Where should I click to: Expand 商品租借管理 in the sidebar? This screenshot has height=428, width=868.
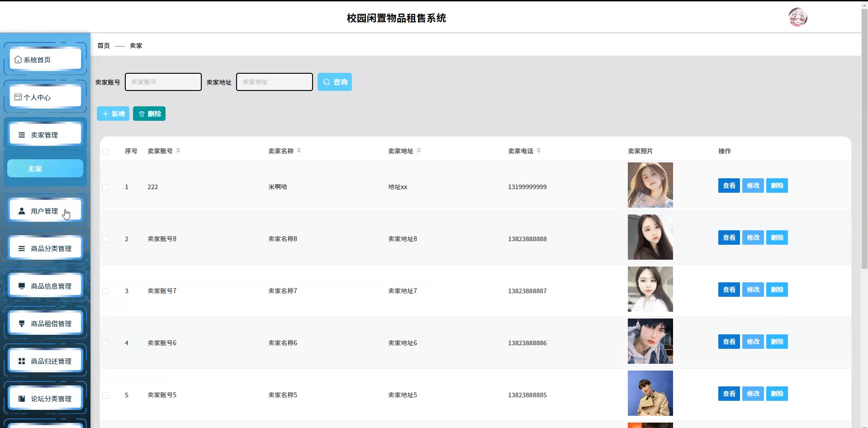point(45,323)
